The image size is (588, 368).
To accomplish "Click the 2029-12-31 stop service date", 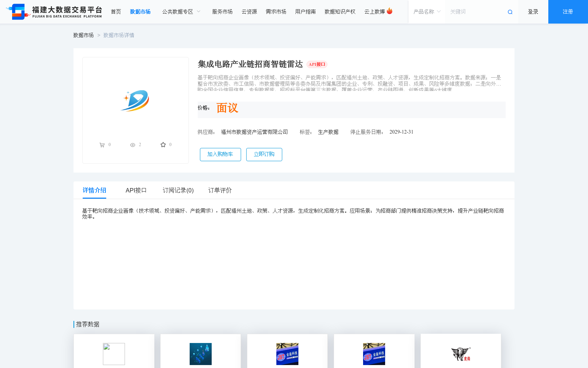I will (x=401, y=132).
